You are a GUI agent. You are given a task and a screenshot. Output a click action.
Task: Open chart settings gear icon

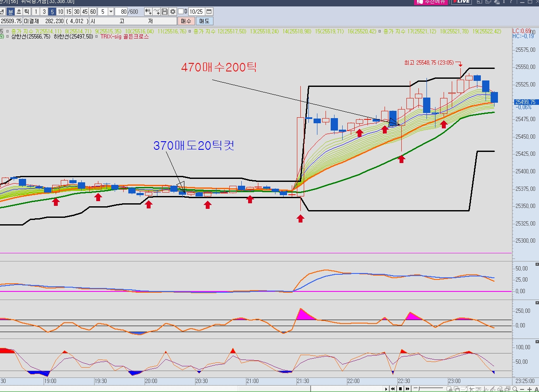tap(173, 12)
